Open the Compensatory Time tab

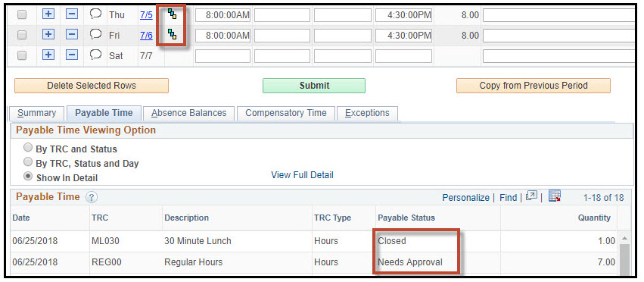tap(286, 113)
